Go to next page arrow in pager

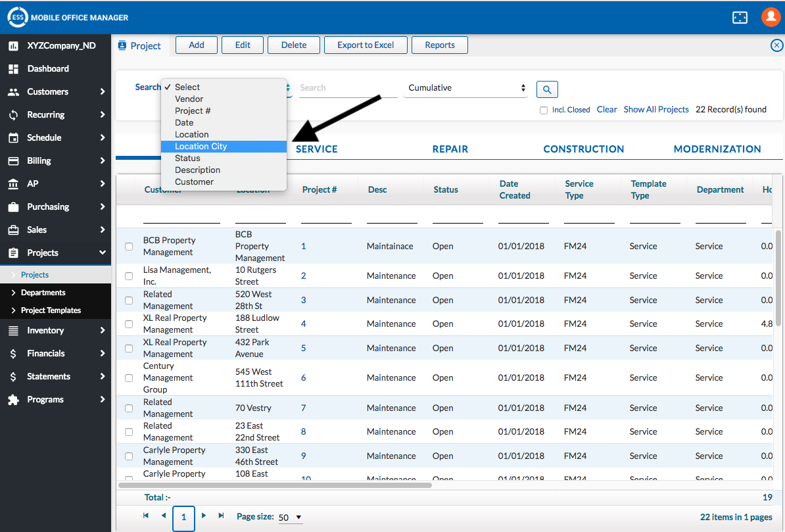tap(204, 516)
